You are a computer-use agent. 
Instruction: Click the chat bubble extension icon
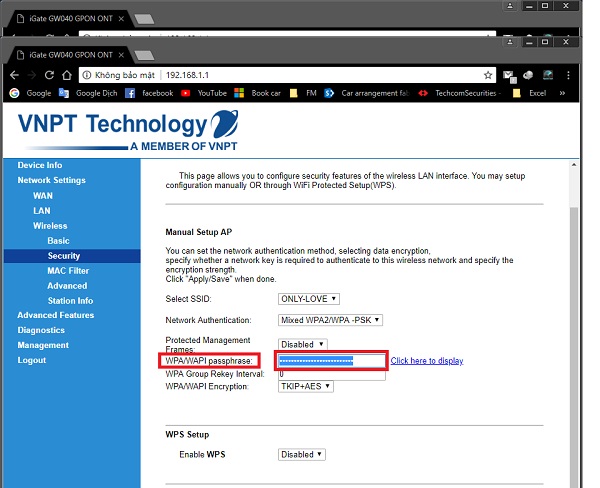pos(528,75)
